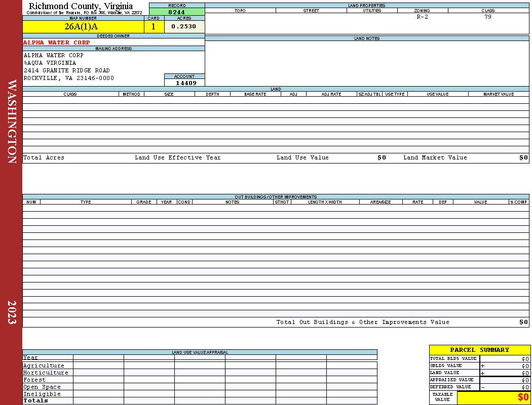This screenshot has width=532, height=405.
Task: Click the account number 14409
Action: [x=185, y=83]
